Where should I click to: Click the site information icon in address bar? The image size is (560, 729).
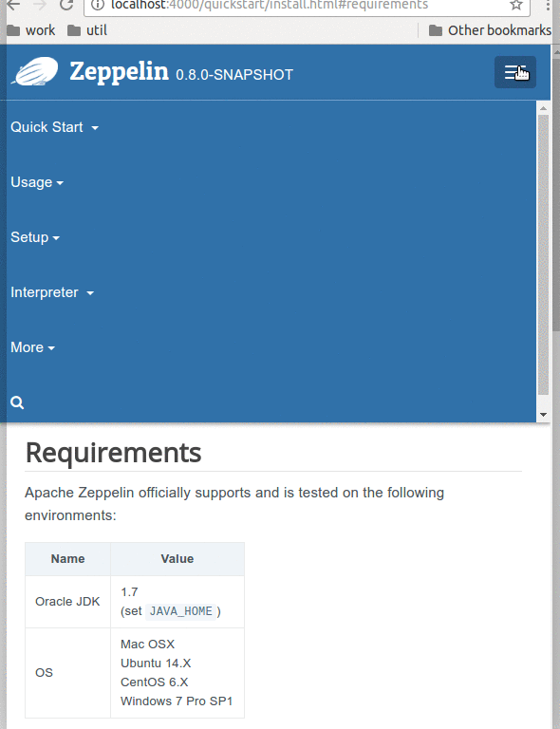[x=97, y=5]
